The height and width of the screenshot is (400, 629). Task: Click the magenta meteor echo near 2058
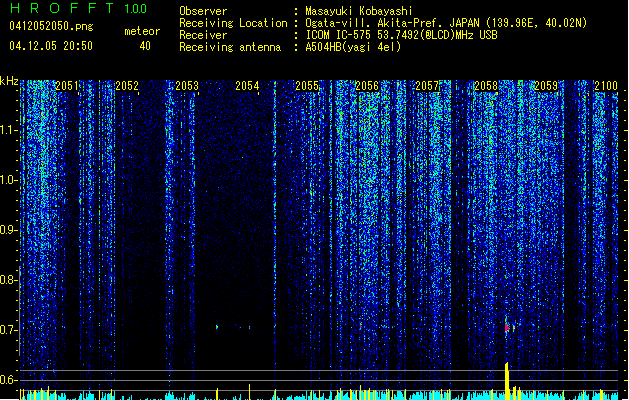[x=507, y=328]
